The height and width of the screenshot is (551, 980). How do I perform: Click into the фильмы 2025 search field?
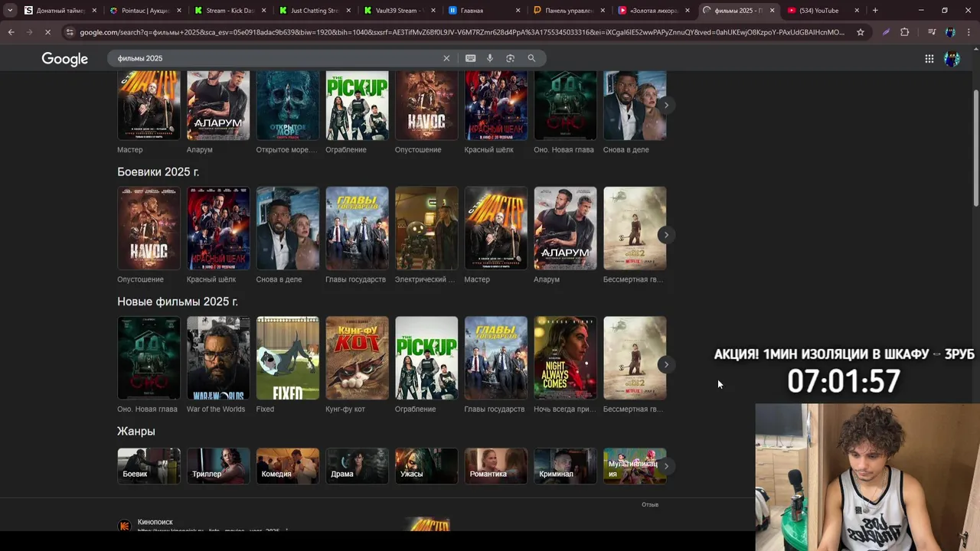(x=276, y=58)
